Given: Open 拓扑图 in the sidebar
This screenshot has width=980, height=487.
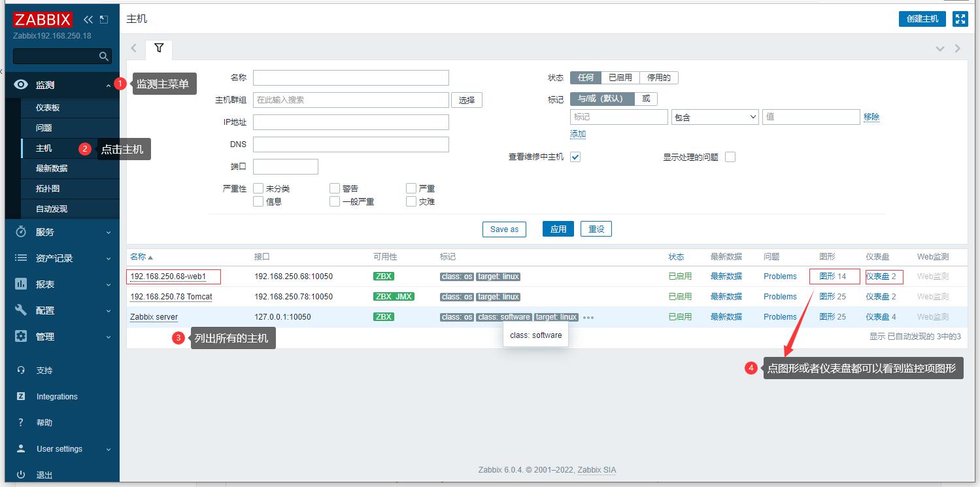Looking at the screenshot, I should 48,189.
